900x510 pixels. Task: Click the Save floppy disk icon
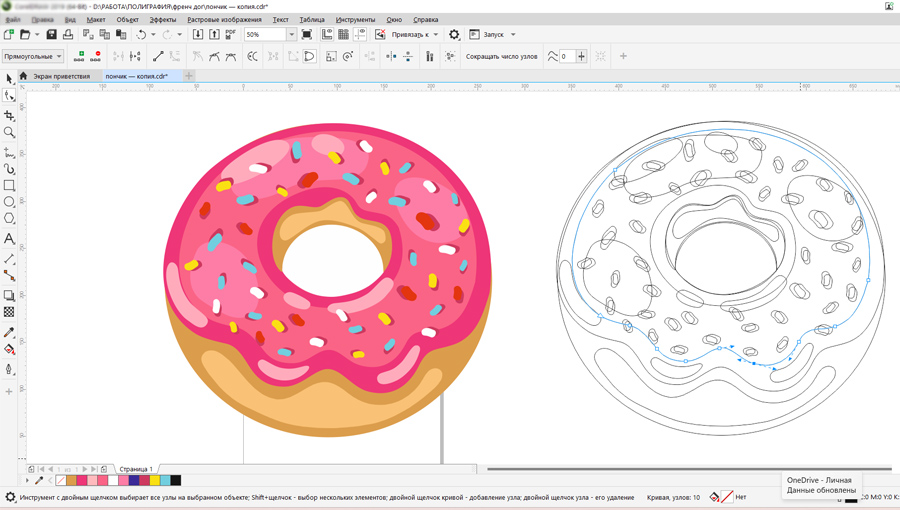pos(51,35)
